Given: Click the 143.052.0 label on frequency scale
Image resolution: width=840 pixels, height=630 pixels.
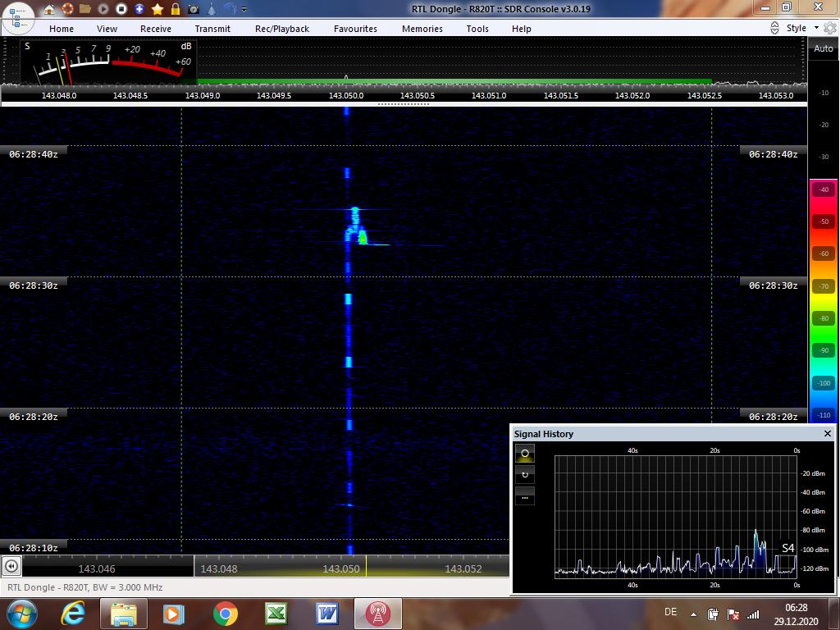Looking at the screenshot, I should (x=632, y=95).
